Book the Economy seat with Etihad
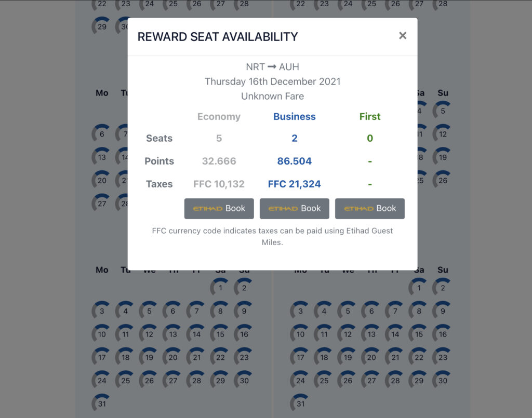The image size is (532, 418). pyautogui.click(x=219, y=209)
